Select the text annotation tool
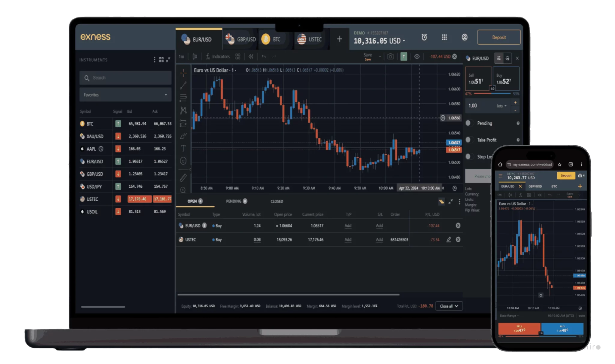Image resolution: width=615 pixels, height=364 pixels. pos(183,148)
